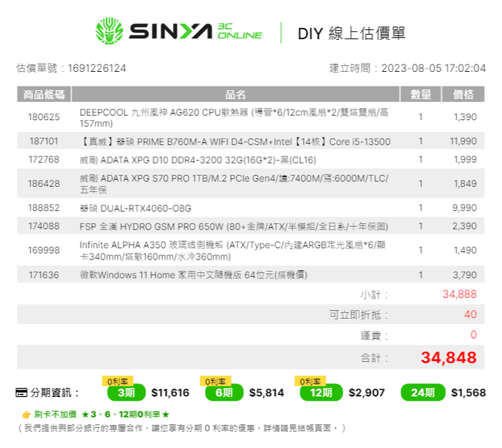Click the bank cooperation fine-print note
This screenshot has height=448, width=502.
[182, 428]
